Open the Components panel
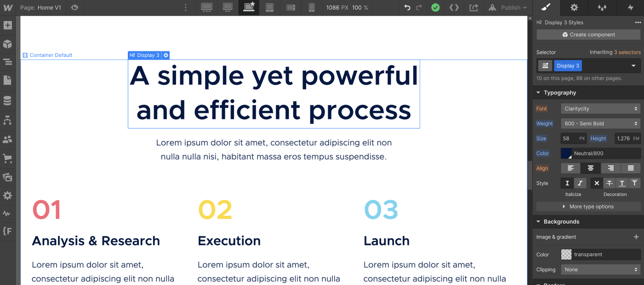The height and width of the screenshot is (285, 644). tap(7, 44)
